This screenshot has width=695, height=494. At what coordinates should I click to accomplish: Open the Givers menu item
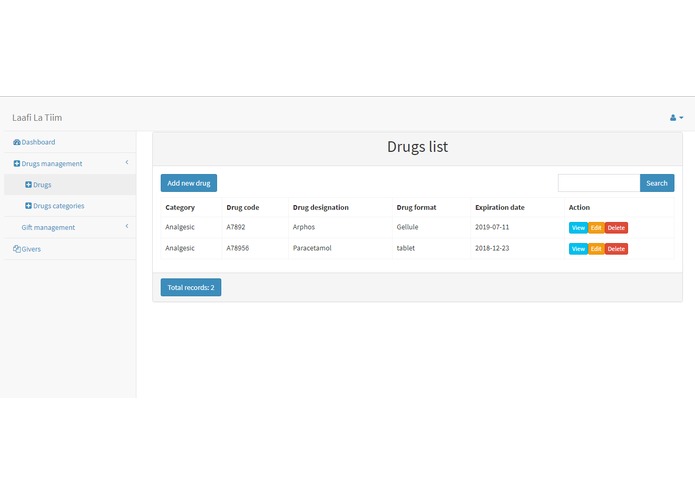[x=31, y=249]
